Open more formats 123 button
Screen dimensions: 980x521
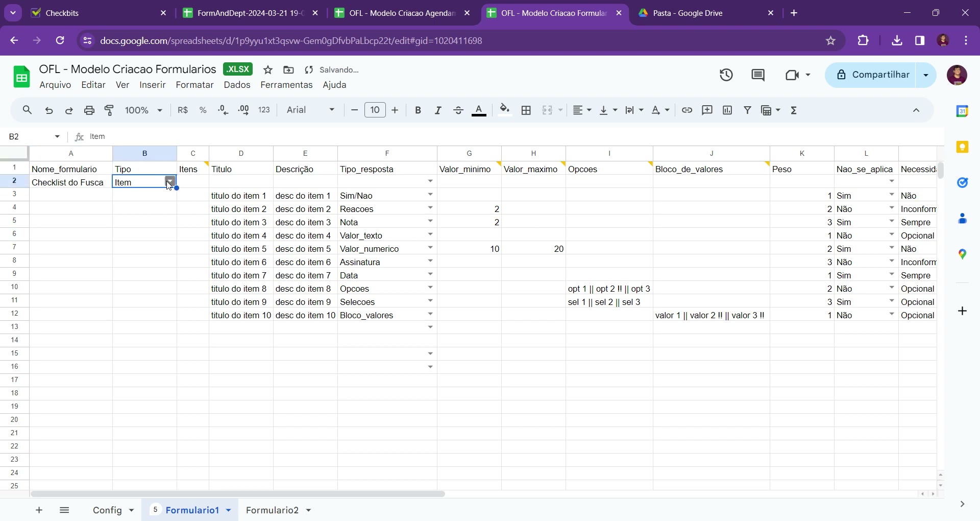click(x=264, y=110)
